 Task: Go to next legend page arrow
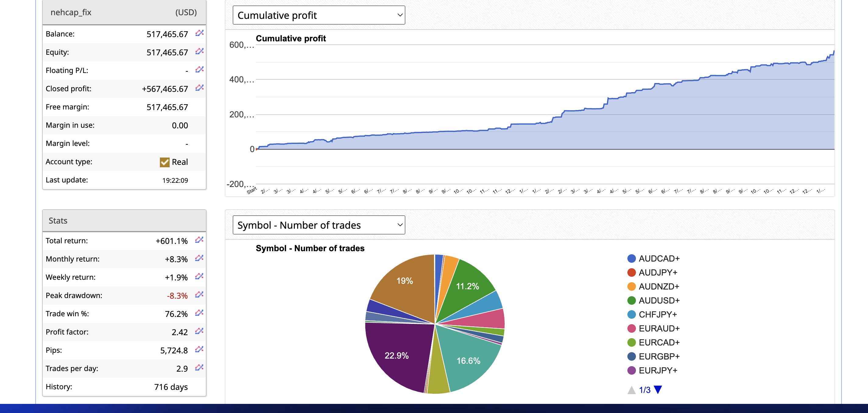[658, 390]
